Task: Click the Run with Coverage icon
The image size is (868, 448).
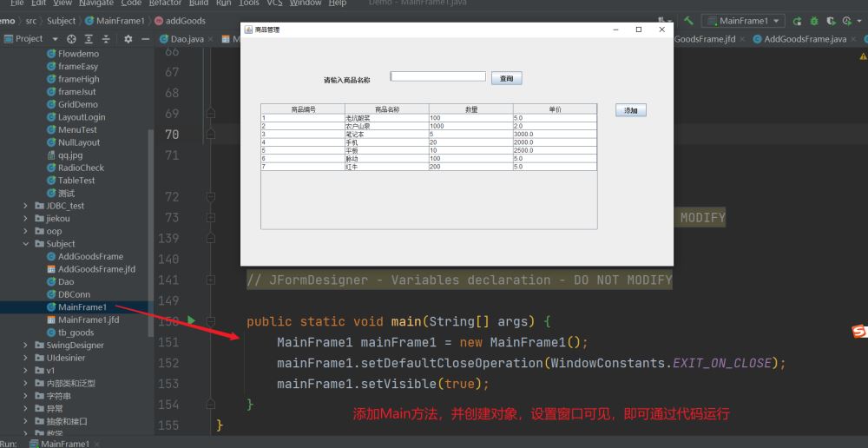Action: pos(831,21)
